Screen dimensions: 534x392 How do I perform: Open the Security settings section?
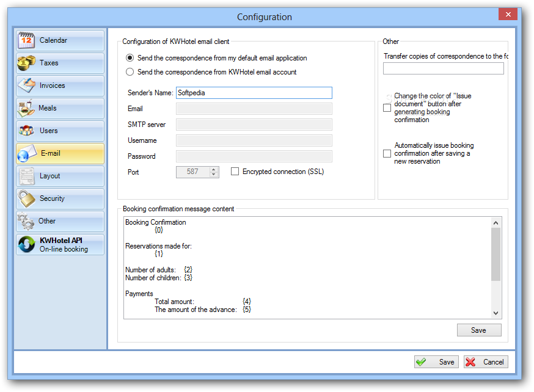pyautogui.click(x=60, y=198)
